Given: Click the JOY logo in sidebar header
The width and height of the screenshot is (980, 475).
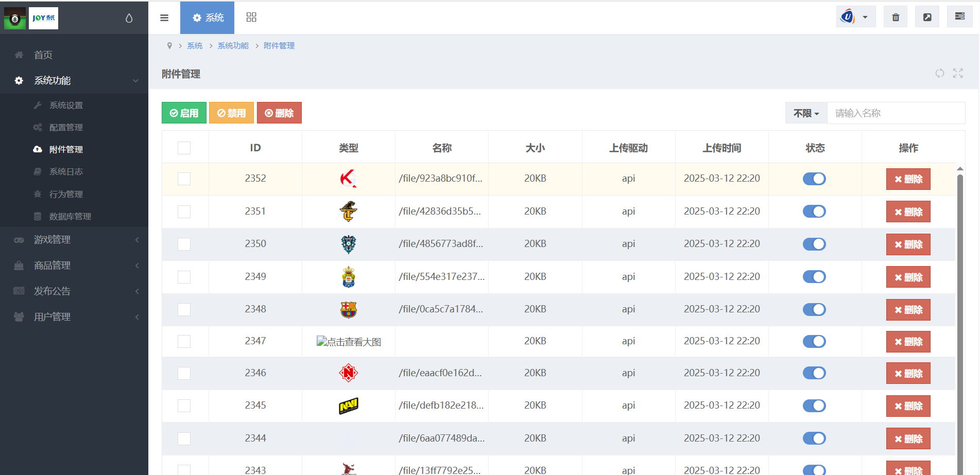Looking at the screenshot, I should tap(43, 18).
